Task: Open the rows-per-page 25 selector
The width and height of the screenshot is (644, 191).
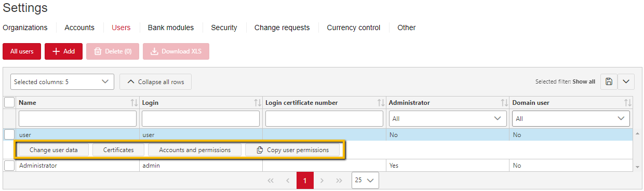Action: pyautogui.click(x=365, y=181)
